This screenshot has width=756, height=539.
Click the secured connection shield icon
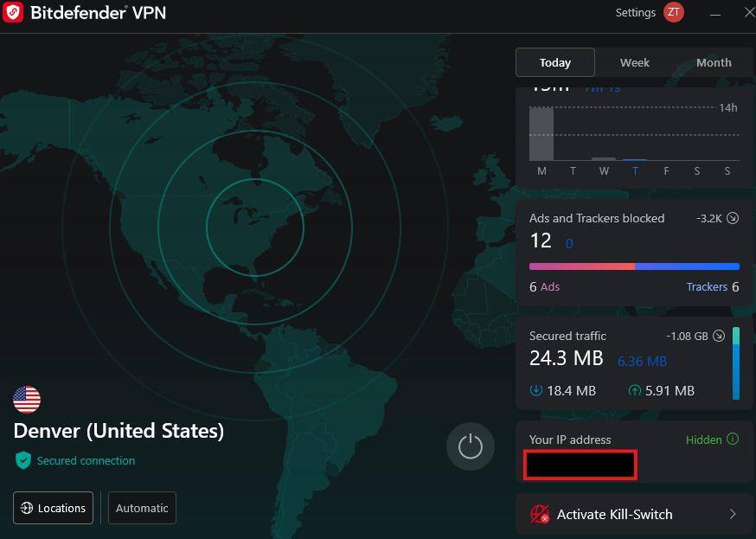(23, 460)
